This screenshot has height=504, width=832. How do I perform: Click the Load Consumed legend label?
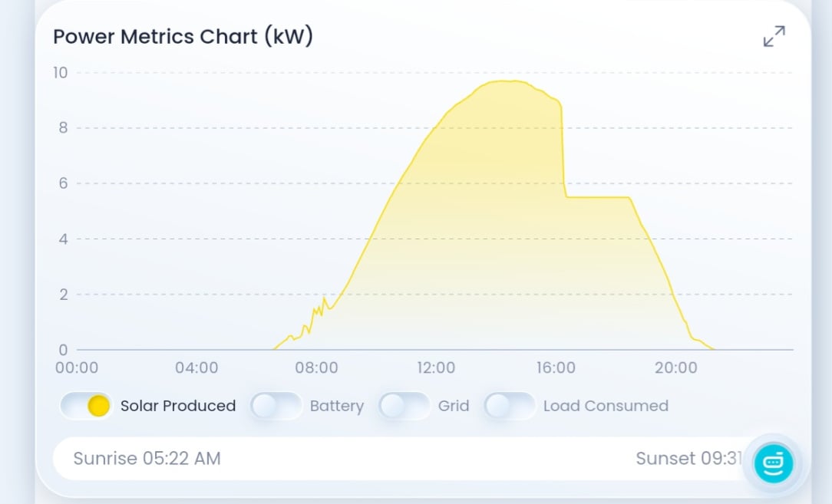click(x=606, y=406)
